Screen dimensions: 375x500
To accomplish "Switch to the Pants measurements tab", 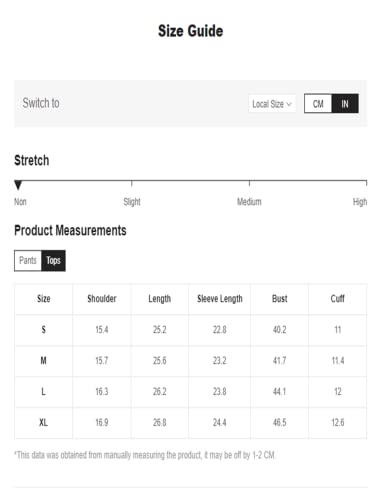I will 28,260.
